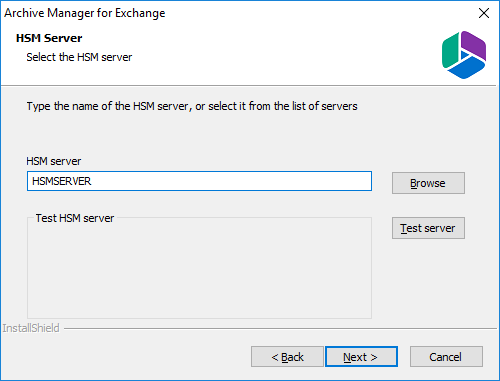Go to the Next step
Image resolution: width=500 pixels, height=381 pixels.
pyautogui.click(x=361, y=357)
